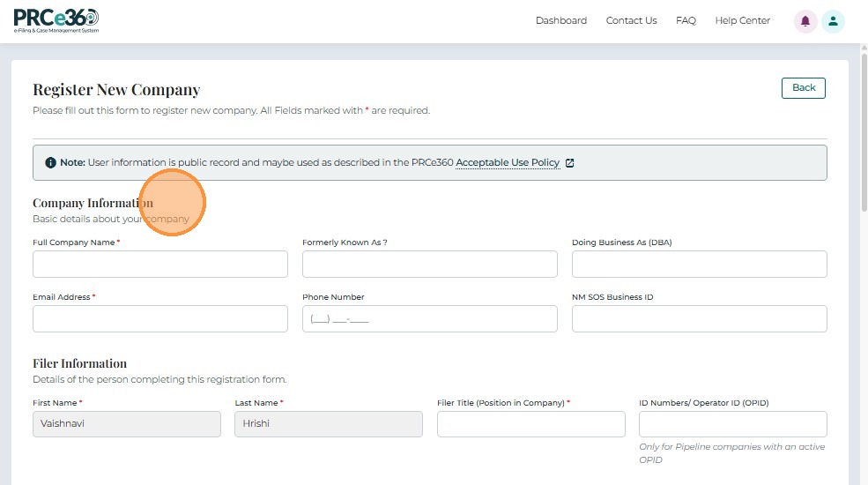This screenshot has height=485, width=868.
Task: Focus the Full Company Name field
Action: (160, 265)
